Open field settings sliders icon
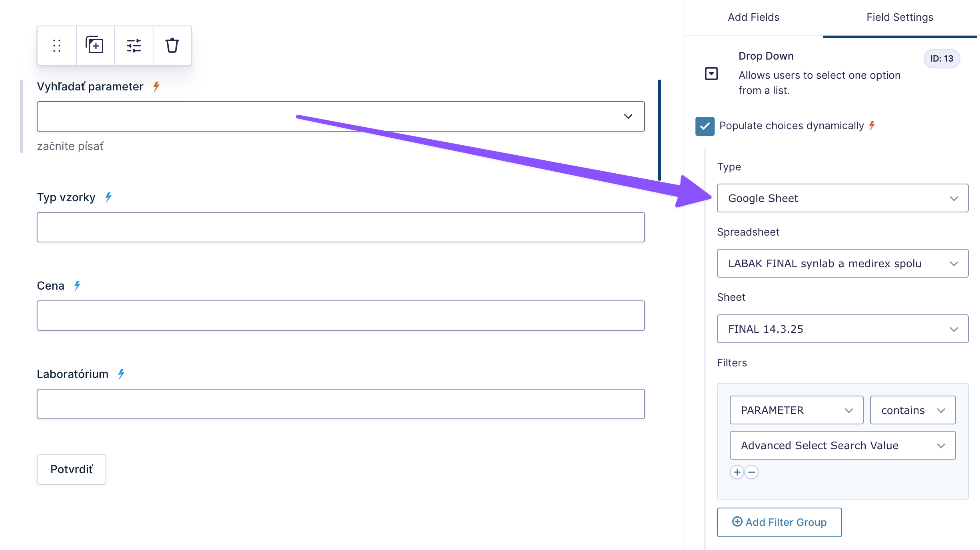 [133, 46]
